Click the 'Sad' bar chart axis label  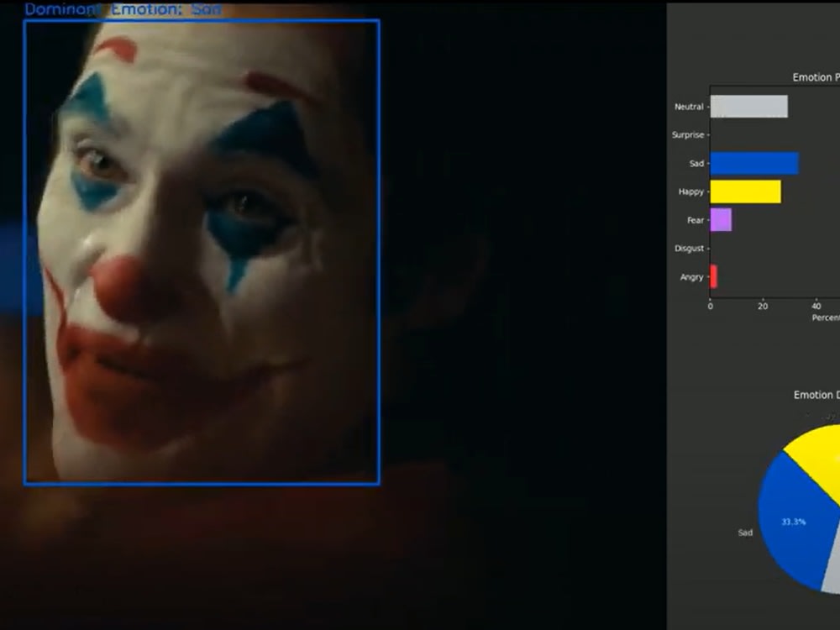click(x=697, y=164)
